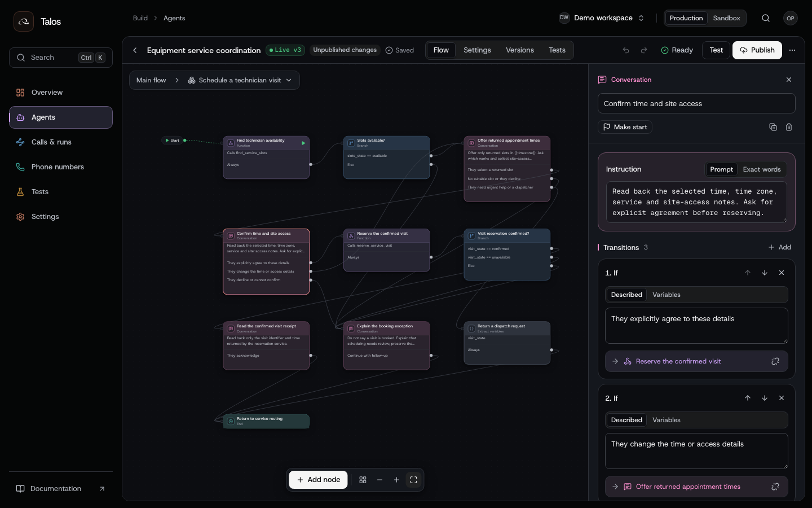The width and height of the screenshot is (812, 508).
Task: Change target of Reserve the confirmed visit
Action: pos(775,361)
